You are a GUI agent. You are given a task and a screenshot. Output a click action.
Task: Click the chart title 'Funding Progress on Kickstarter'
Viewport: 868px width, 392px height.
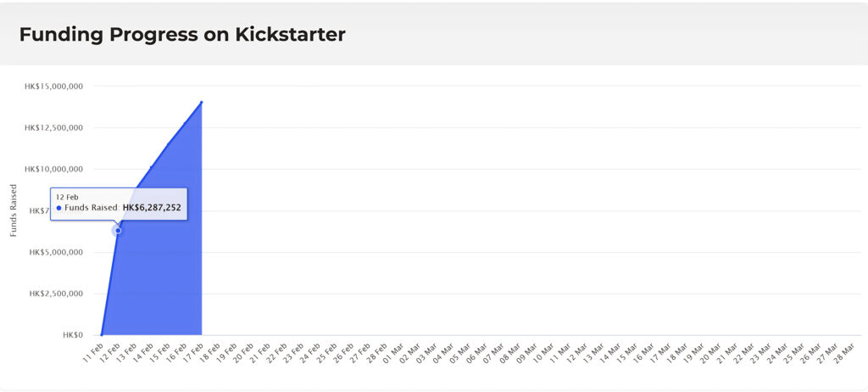182,35
